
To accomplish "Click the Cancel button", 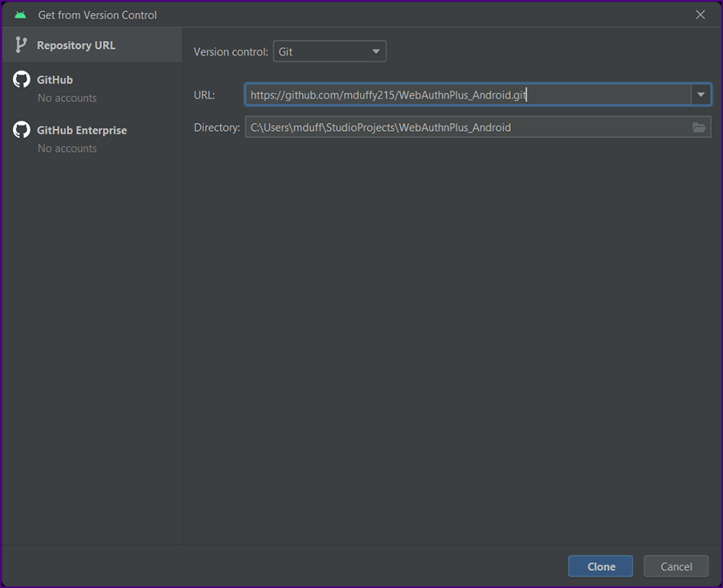I will click(x=676, y=566).
